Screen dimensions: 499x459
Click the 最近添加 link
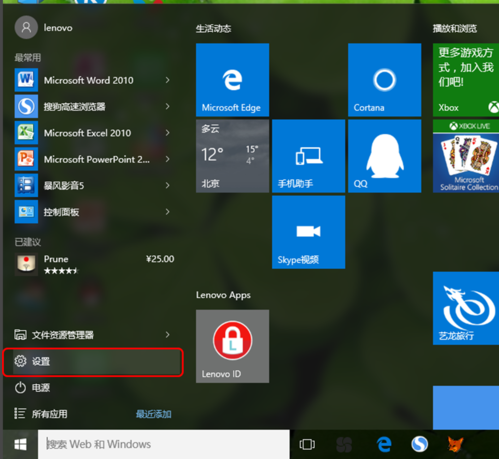(x=154, y=414)
